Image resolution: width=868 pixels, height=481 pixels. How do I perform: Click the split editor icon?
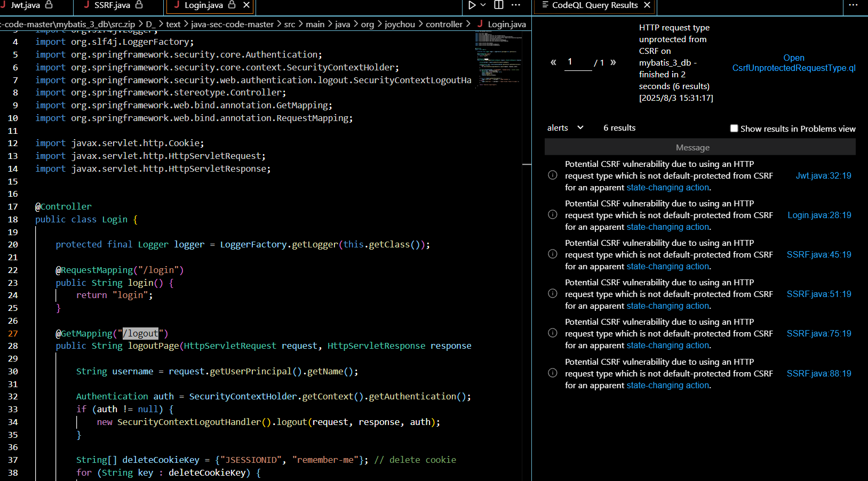(x=499, y=5)
